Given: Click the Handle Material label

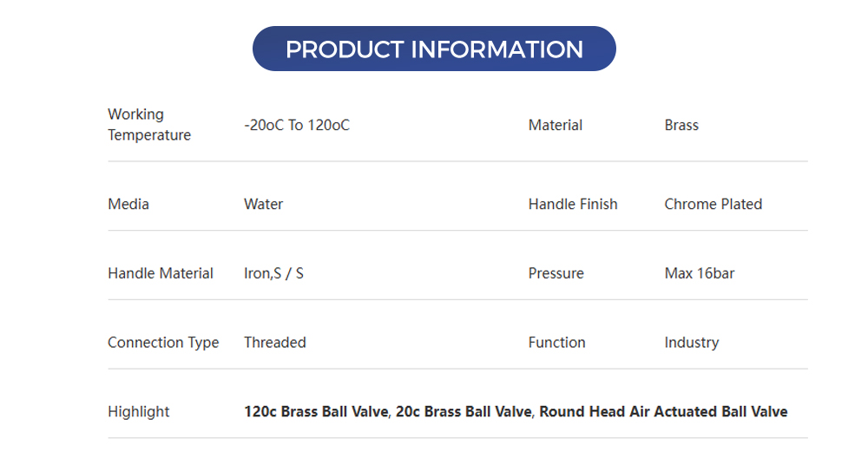Looking at the screenshot, I should (161, 273).
